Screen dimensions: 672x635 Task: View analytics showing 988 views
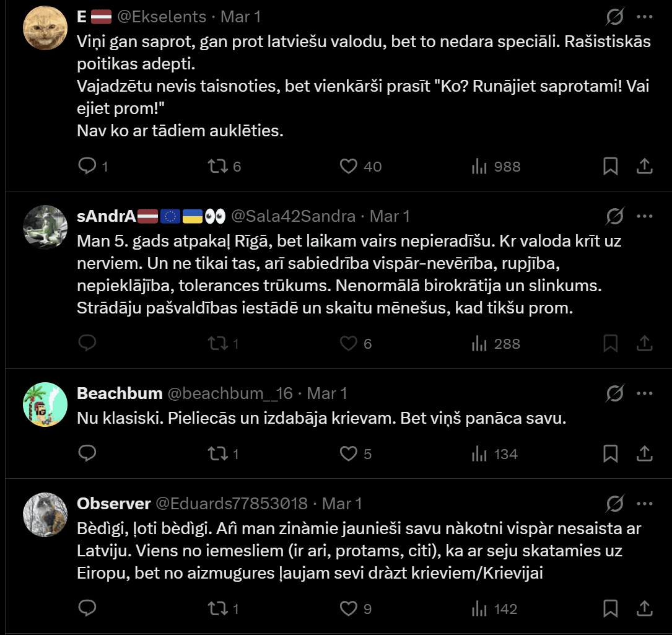point(479,166)
